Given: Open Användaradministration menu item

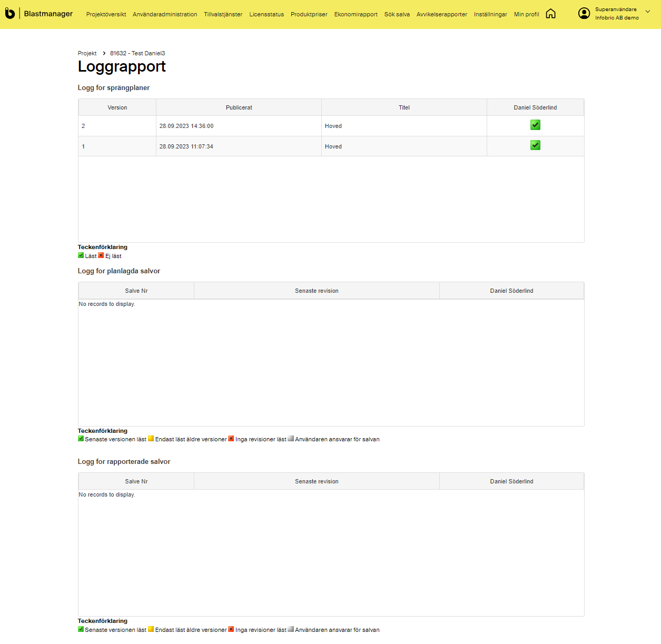Looking at the screenshot, I should tap(165, 14).
